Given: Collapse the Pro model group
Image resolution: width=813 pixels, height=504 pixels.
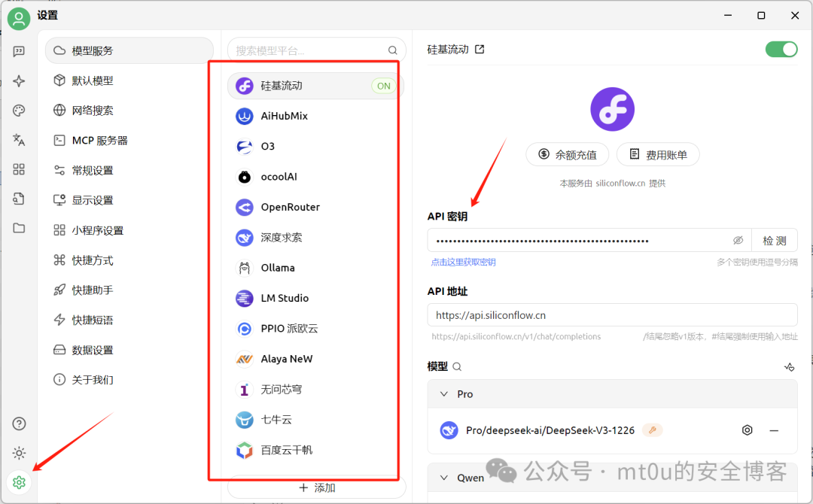Looking at the screenshot, I should [444, 393].
